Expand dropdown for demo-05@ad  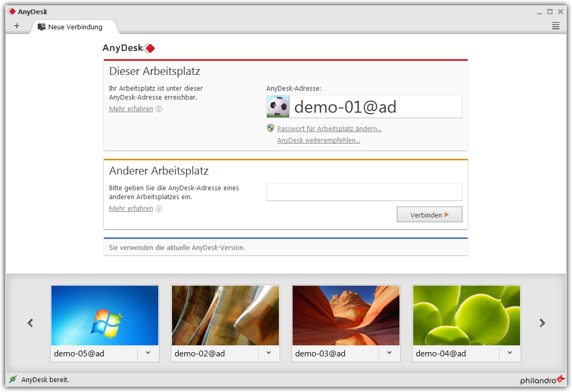148,353
